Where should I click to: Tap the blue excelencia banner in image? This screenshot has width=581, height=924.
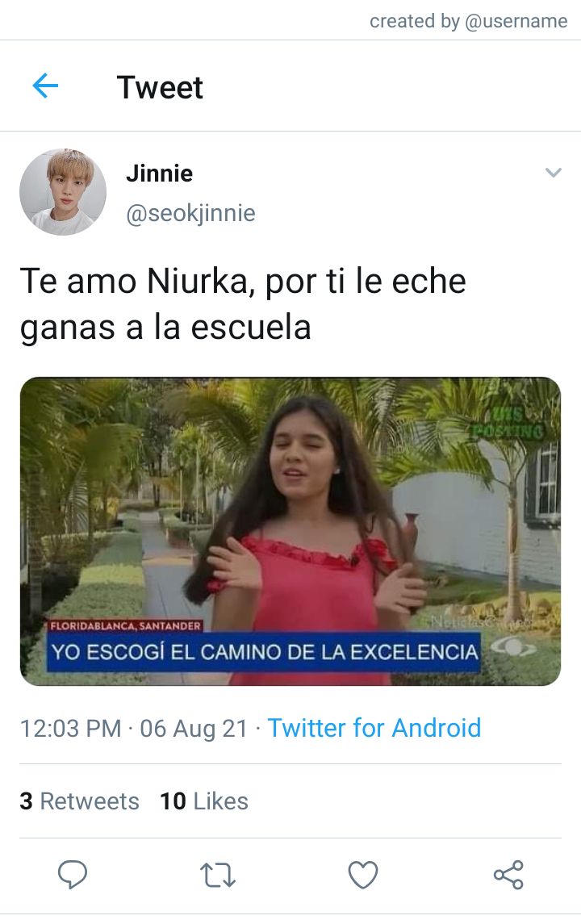pyautogui.click(x=264, y=652)
